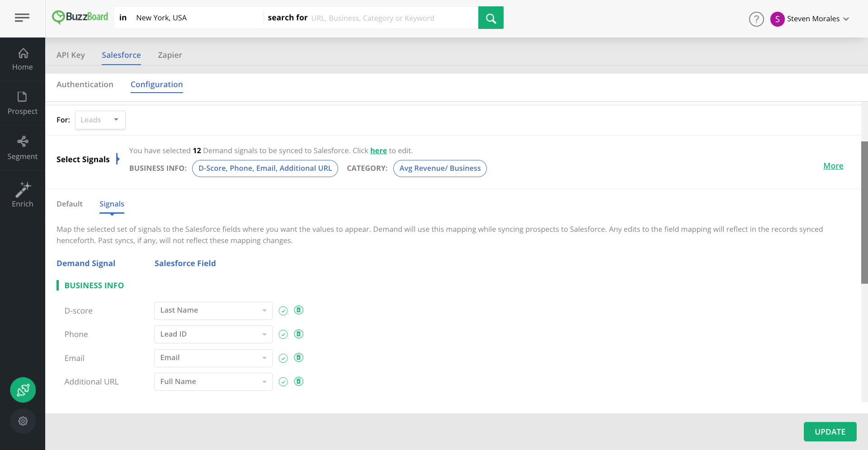Click the vertical scrollbar thumb

[864, 212]
